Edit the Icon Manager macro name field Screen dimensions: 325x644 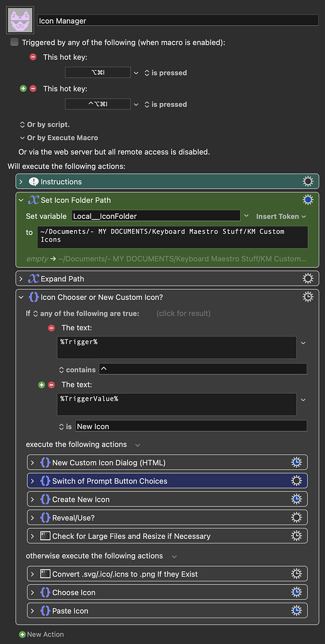point(178,20)
